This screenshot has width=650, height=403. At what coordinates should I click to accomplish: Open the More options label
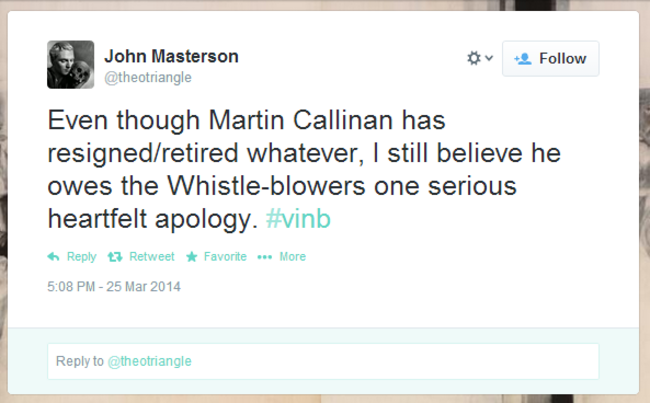click(x=293, y=257)
